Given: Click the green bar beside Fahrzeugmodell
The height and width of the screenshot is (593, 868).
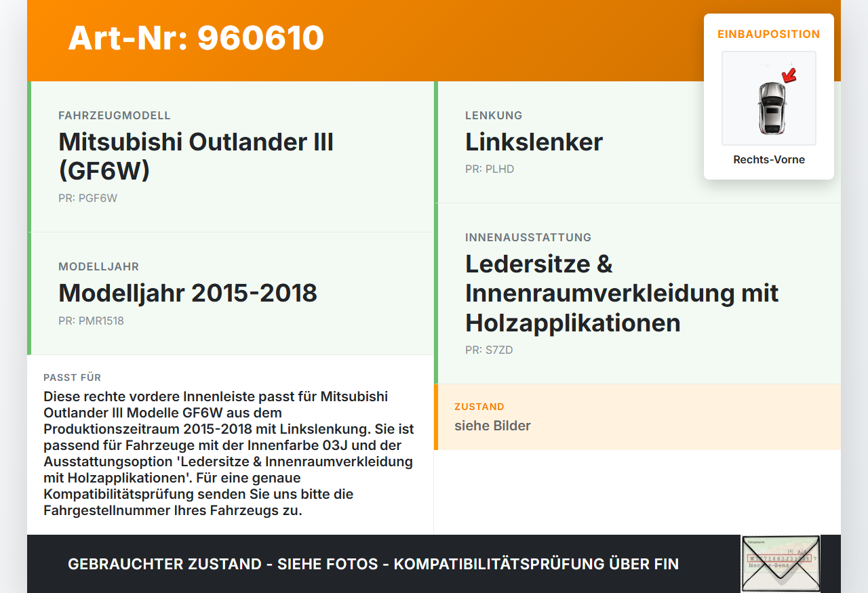Looking at the screenshot, I should point(28,155).
